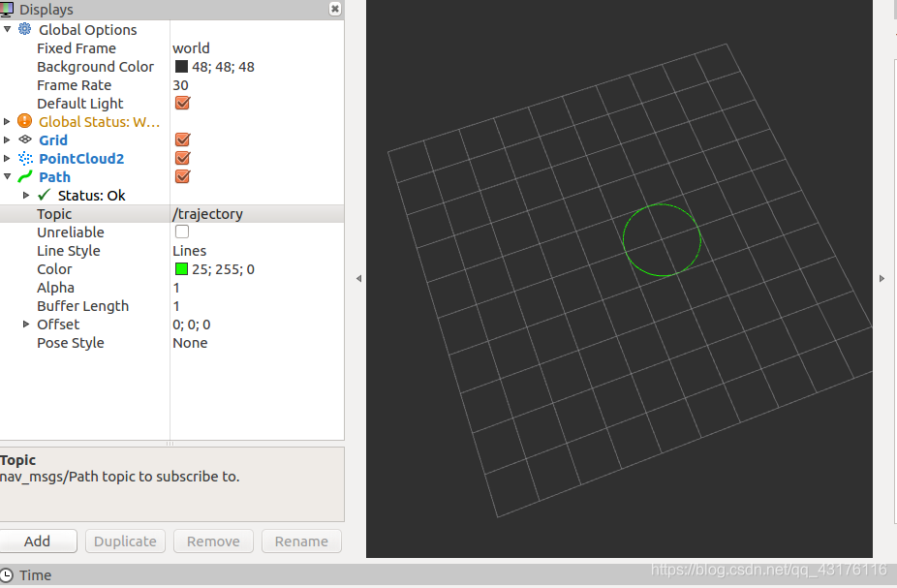Enable the Unreliable checkbox
The width and height of the screenshot is (897, 588).
(x=181, y=232)
